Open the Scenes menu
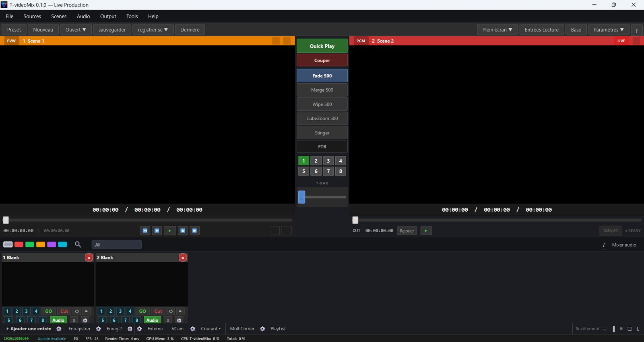This screenshot has height=342, width=644. tap(59, 16)
